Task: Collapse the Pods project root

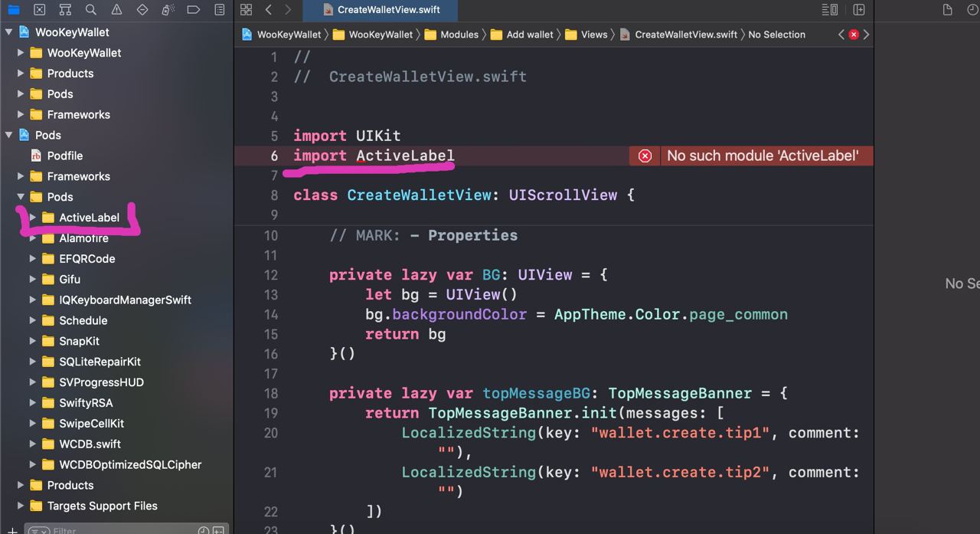Action: (x=9, y=135)
